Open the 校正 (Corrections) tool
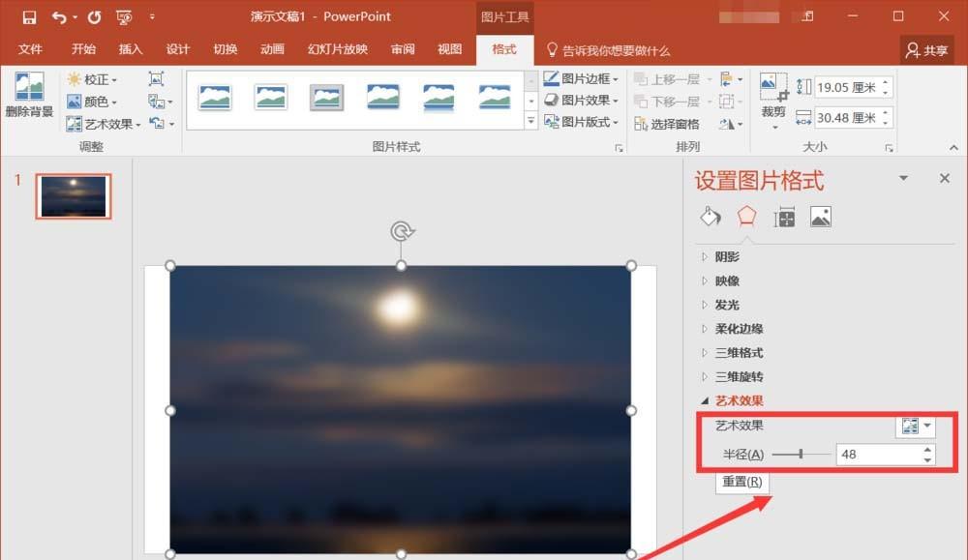 coord(92,80)
